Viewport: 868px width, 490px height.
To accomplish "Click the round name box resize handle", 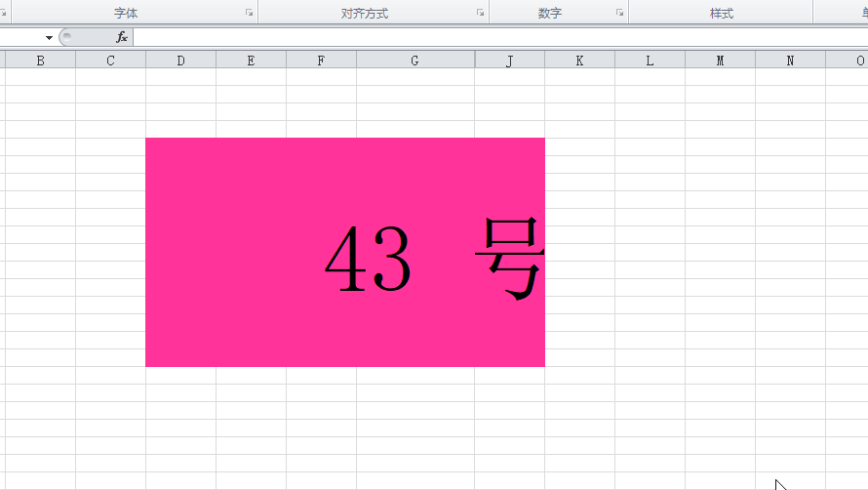I will (66, 37).
